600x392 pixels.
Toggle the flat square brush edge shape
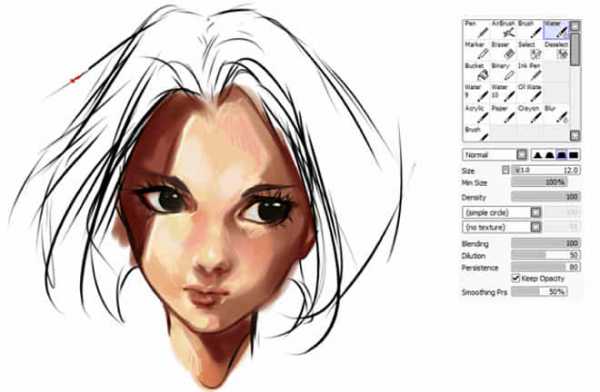[x=573, y=155]
